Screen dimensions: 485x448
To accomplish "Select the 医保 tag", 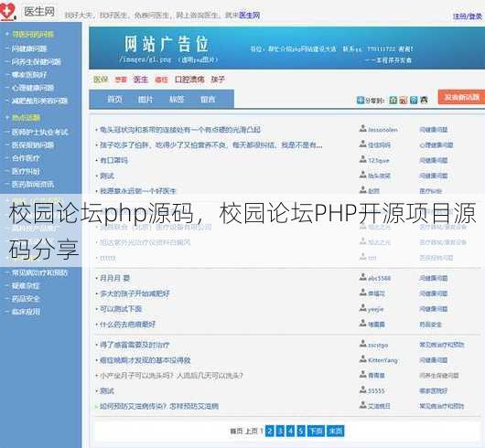I will 101,80.
